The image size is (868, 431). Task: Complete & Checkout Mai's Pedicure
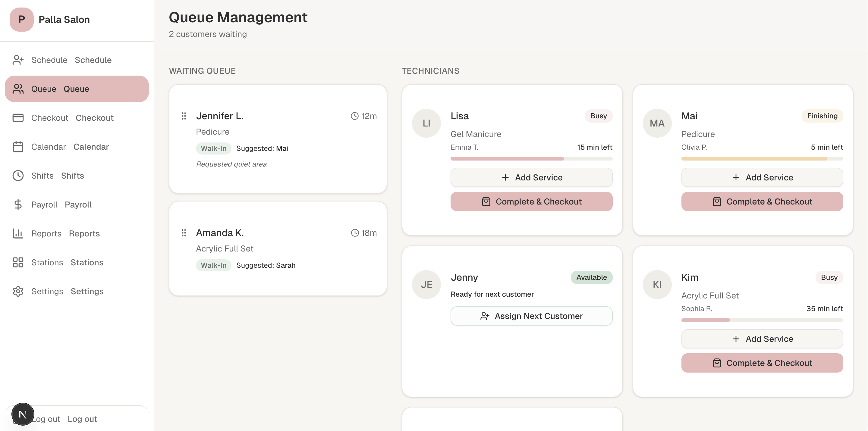[762, 202]
